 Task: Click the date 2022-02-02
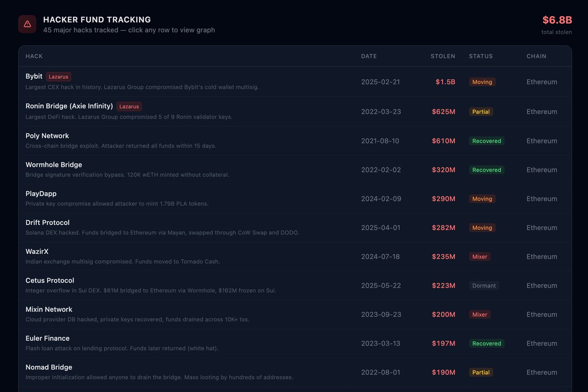[x=381, y=170]
